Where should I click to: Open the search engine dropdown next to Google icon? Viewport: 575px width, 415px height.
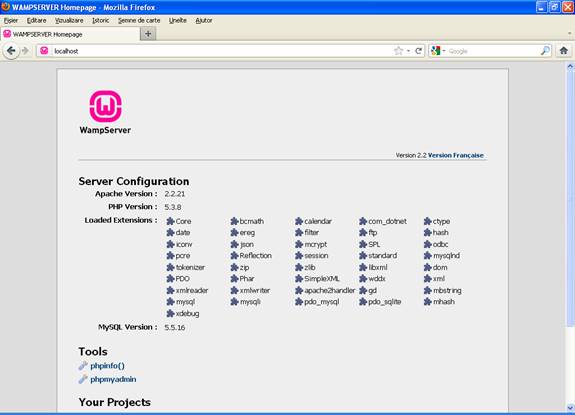coord(444,51)
